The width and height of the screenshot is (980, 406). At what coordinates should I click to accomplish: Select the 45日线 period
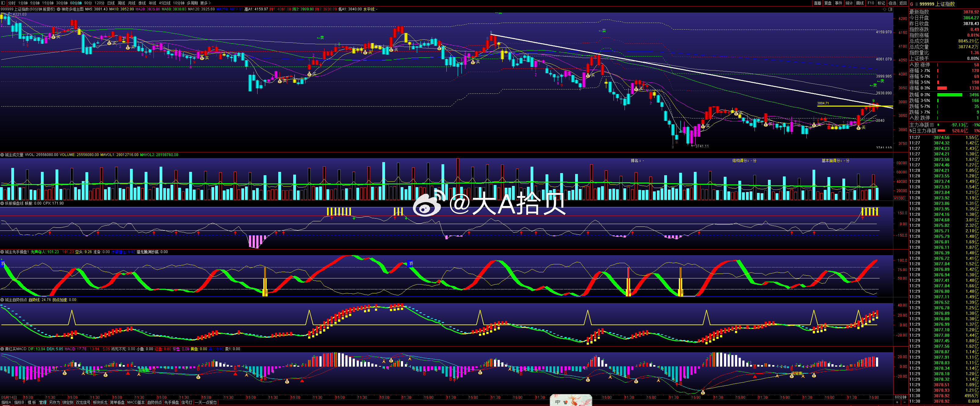pyautogui.click(x=165, y=3)
